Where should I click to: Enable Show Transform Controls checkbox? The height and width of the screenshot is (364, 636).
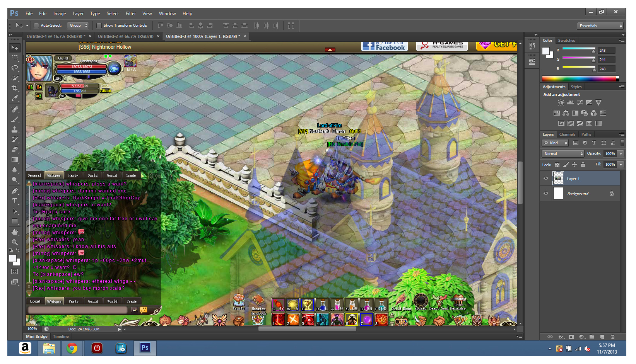point(99,26)
